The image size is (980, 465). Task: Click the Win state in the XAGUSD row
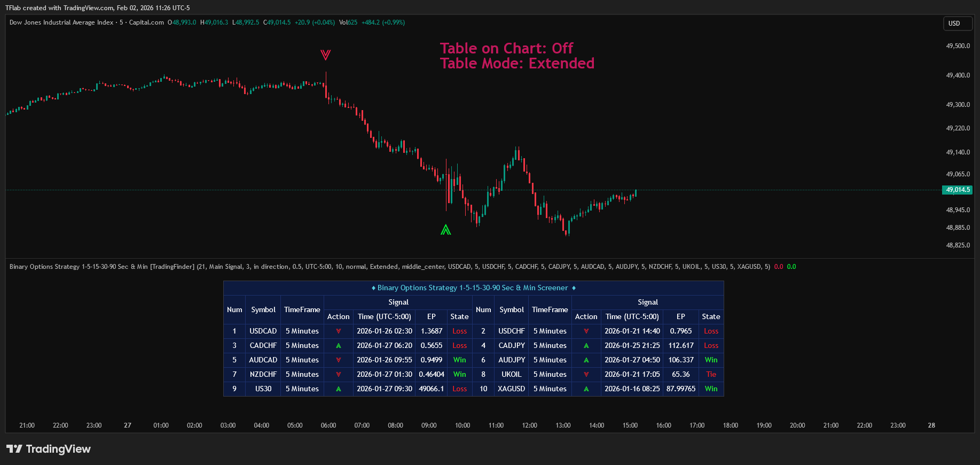click(711, 389)
